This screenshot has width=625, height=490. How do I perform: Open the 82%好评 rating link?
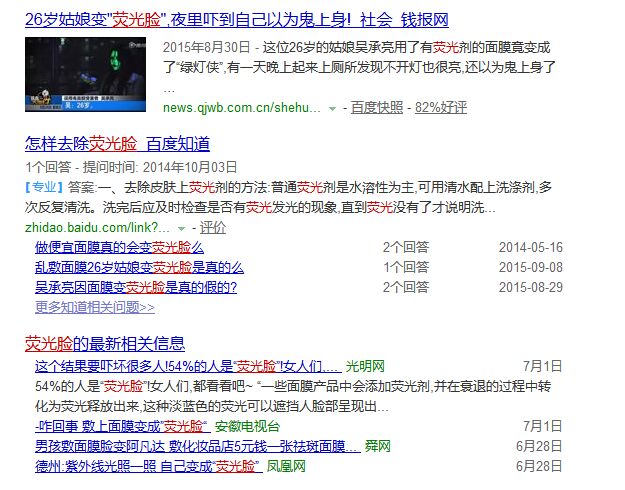pos(440,108)
